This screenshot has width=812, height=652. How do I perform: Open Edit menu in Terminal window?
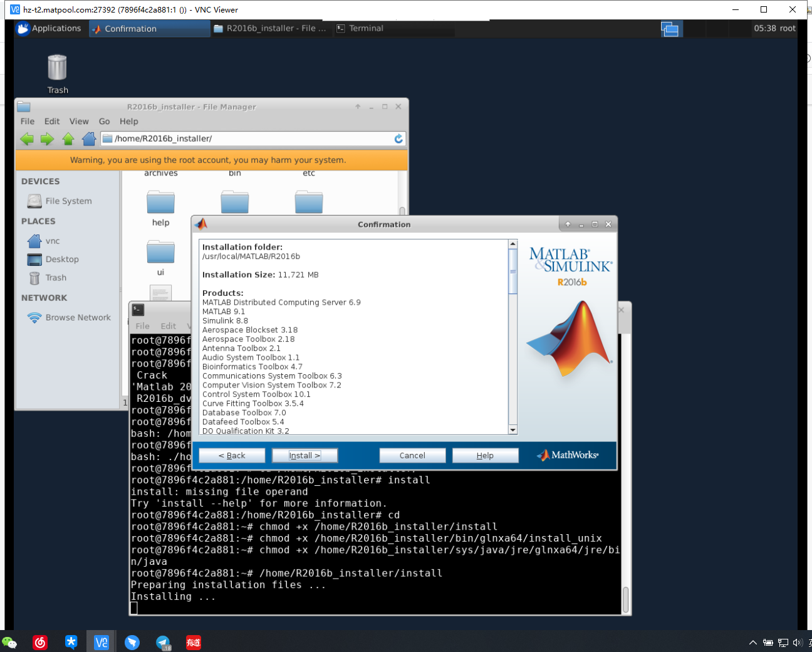169,326
